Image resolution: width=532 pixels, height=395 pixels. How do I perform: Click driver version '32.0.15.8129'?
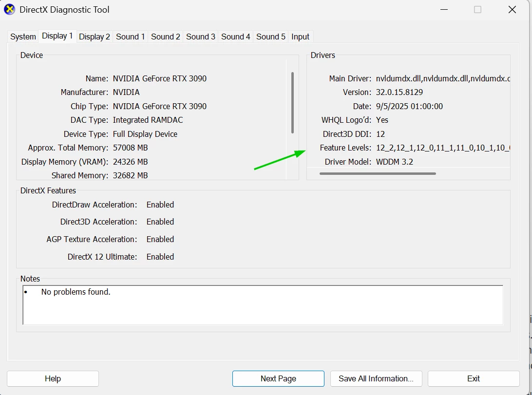(399, 92)
